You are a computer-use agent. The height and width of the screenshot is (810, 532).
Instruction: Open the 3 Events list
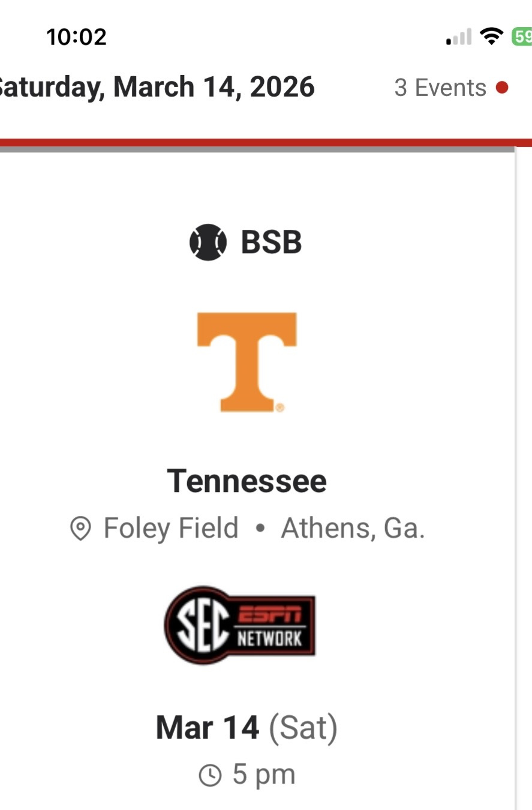(x=440, y=88)
